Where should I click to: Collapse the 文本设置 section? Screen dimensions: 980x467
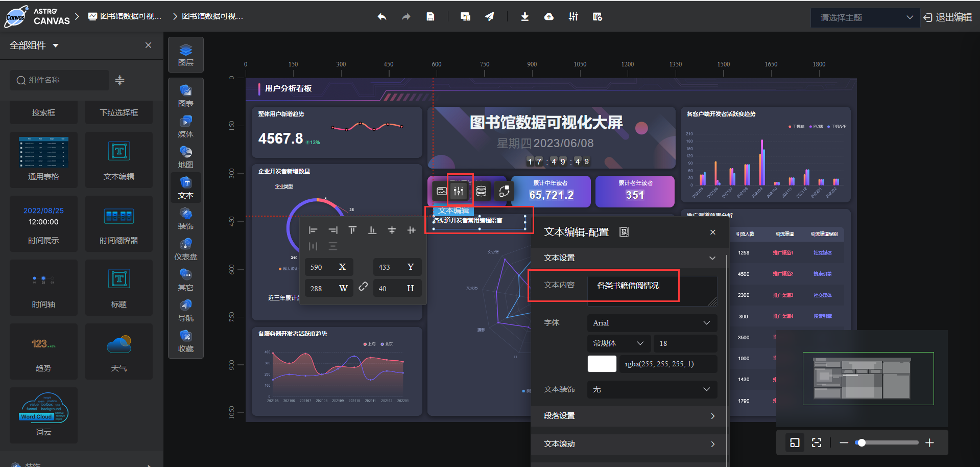pos(712,258)
